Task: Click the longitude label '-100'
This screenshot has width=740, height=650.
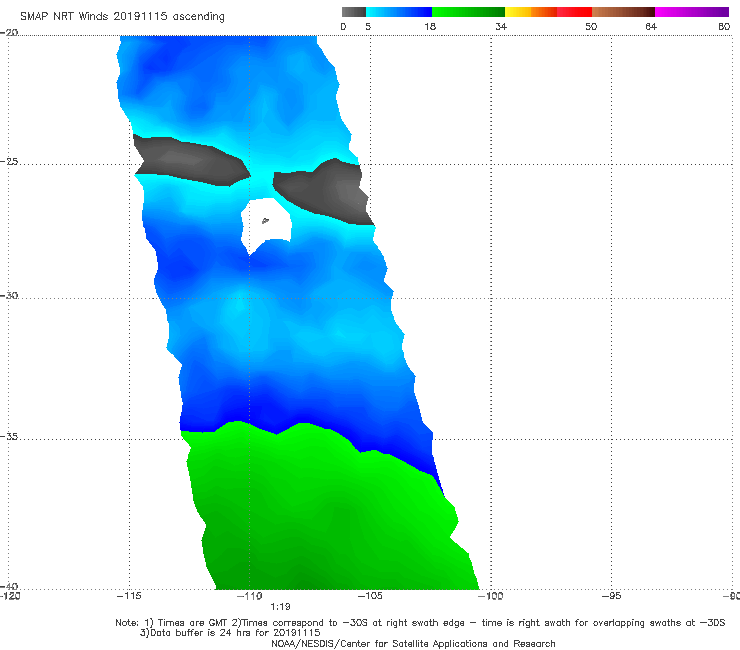Action: pos(491,596)
